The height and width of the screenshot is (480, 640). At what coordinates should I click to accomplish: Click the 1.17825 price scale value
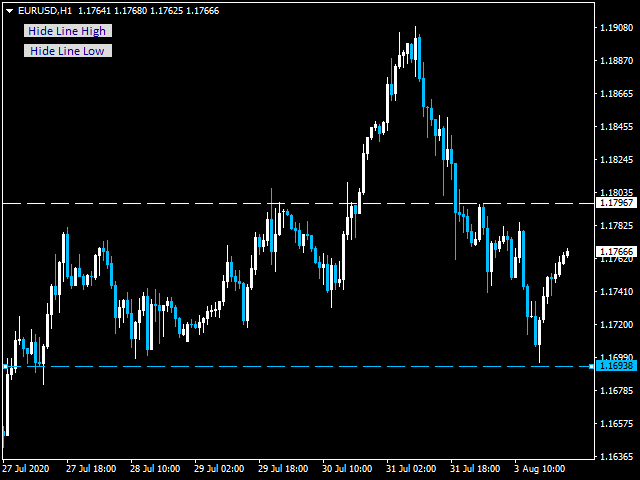pyautogui.click(x=617, y=226)
